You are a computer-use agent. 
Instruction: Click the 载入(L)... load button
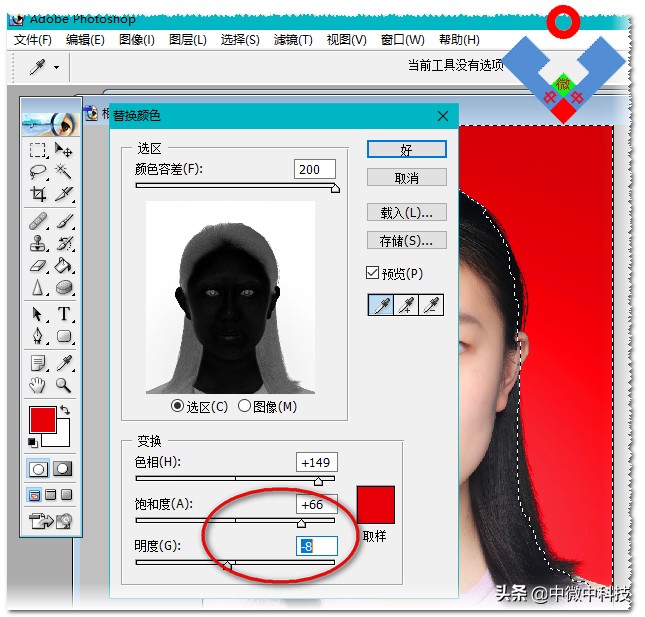pyautogui.click(x=406, y=212)
